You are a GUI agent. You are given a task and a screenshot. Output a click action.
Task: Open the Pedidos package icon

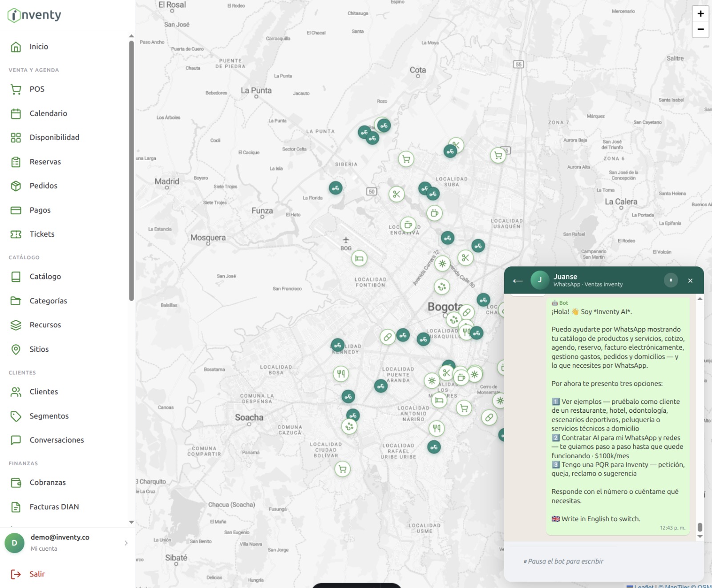pos(16,186)
